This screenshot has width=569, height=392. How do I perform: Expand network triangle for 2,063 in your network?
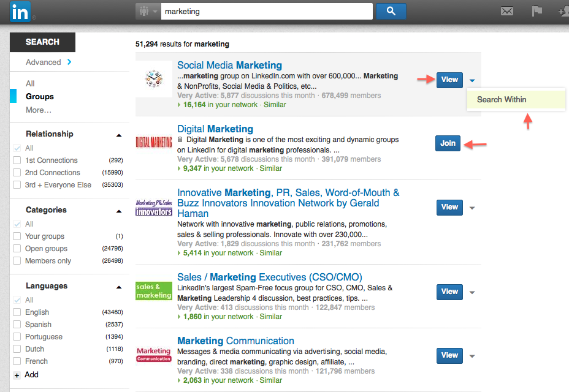pyautogui.click(x=179, y=380)
